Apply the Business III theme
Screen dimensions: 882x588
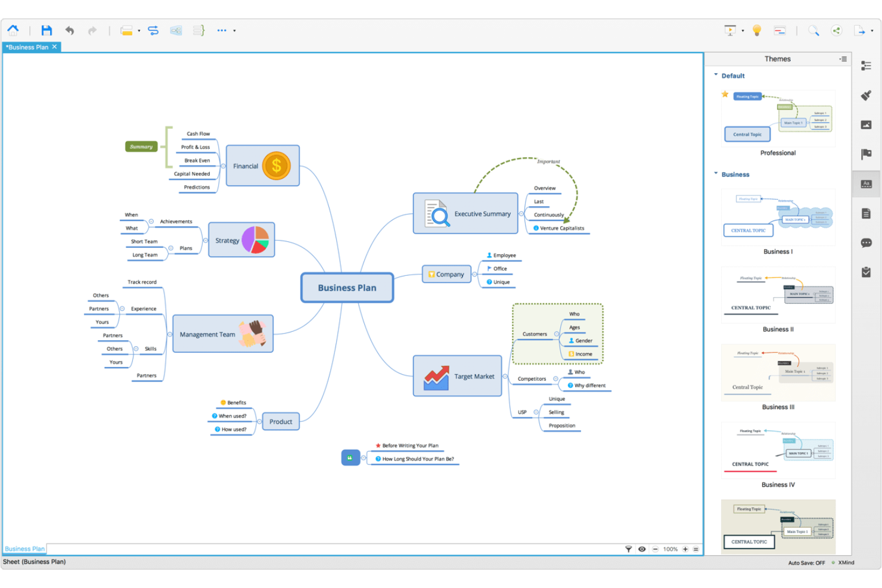[778, 372]
